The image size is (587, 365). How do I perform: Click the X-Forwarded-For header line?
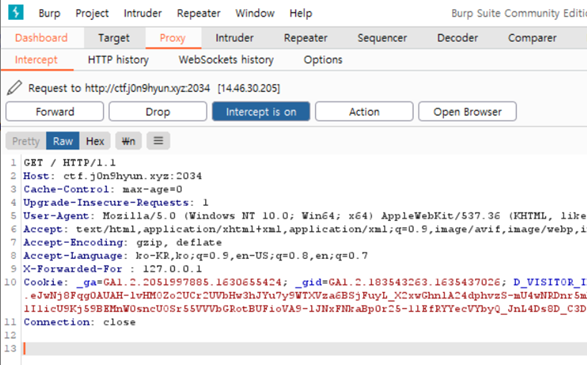coord(112,269)
